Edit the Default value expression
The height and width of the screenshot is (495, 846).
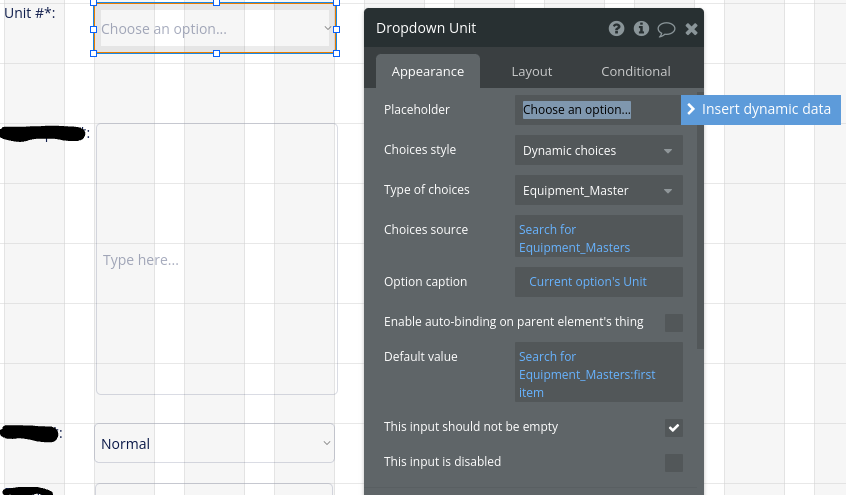coord(599,374)
